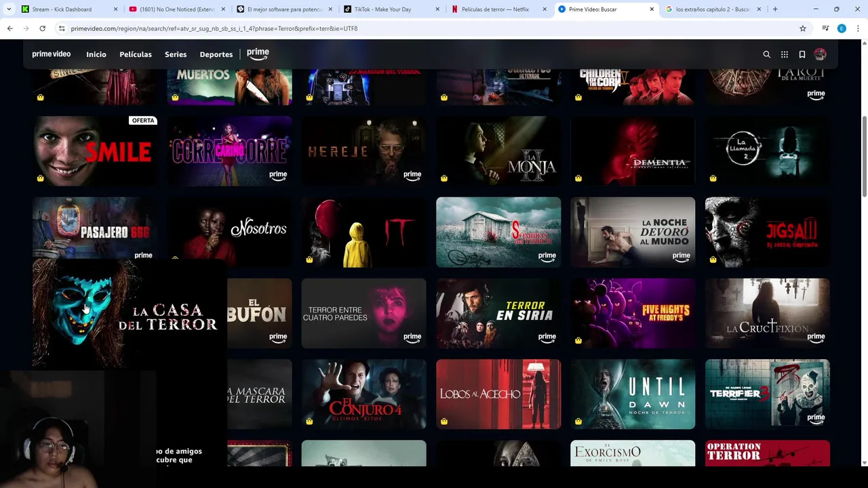Viewport: 868px width, 488px height.
Task: Click the Prime Video logo
Action: tap(52, 54)
